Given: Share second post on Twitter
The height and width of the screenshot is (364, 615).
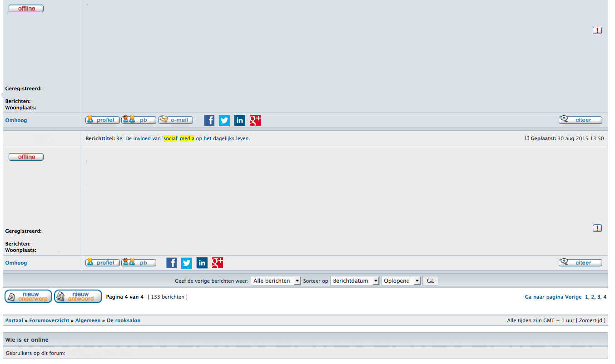Looking at the screenshot, I should (187, 263).
